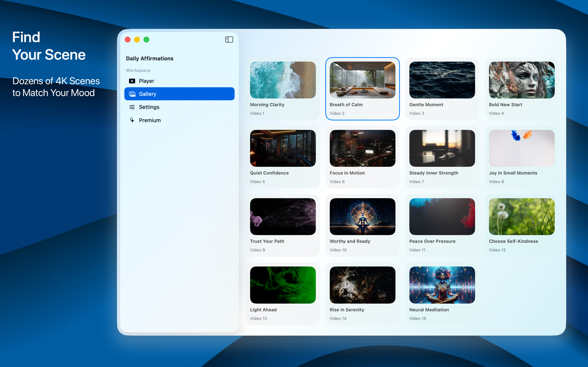This screenshot has width=588, height=367.
Task: Choose the Choose Self-Kindness dandelion thumbnail
Action: pyautogui.click(x=521, y=217)
